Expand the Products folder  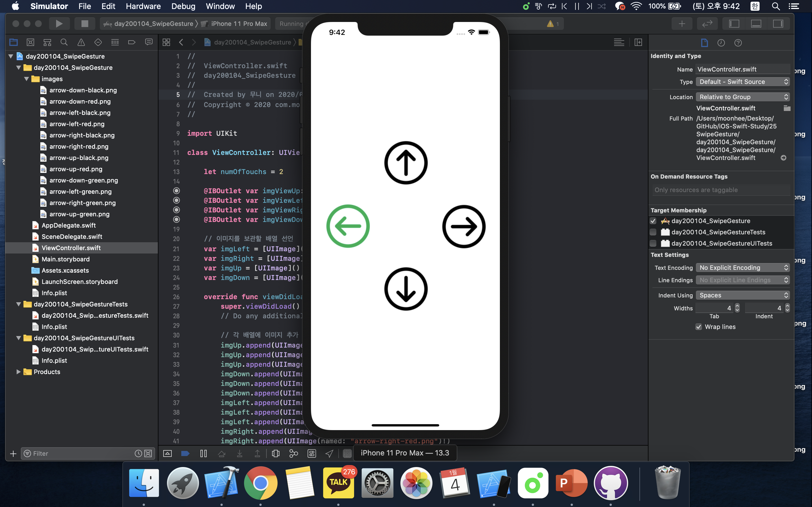18,372
